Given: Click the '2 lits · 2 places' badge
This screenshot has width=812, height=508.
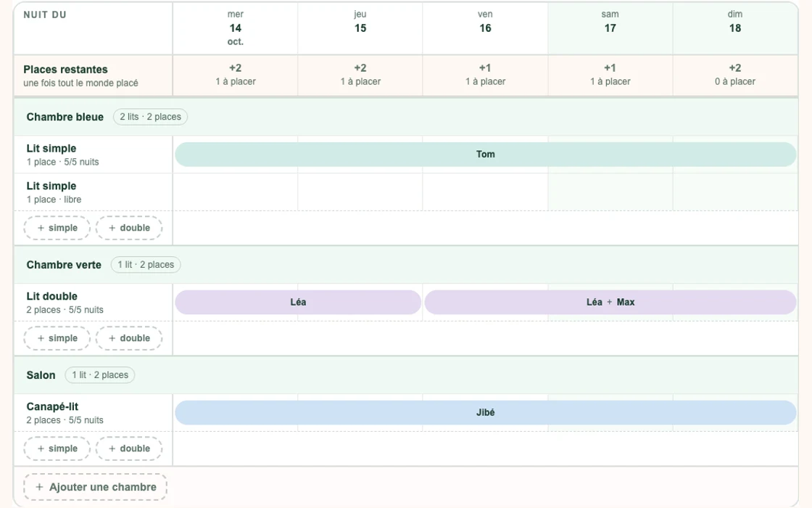Looking at the screenshot, I should (x=150, y=117).
